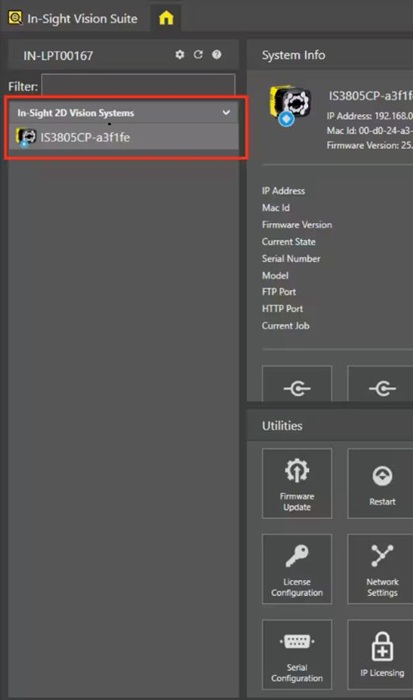Screen dimensions: 413x700
Task: Open settings gear next to IN-LPT00167
Action: click(179, 54)
